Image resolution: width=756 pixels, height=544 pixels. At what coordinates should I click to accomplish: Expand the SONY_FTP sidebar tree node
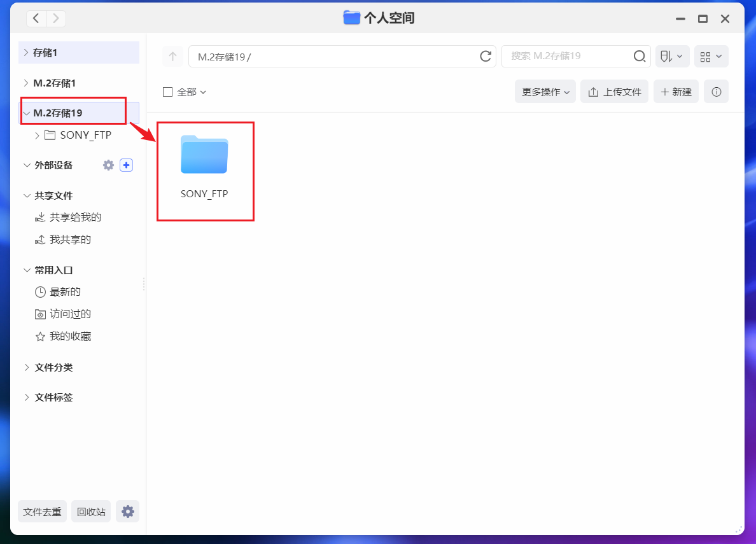(37, 136)
